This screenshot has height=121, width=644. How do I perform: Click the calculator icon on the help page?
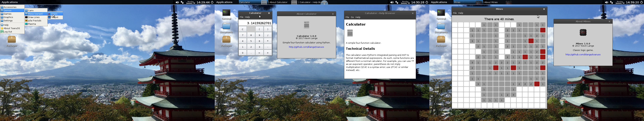[350, 33]
